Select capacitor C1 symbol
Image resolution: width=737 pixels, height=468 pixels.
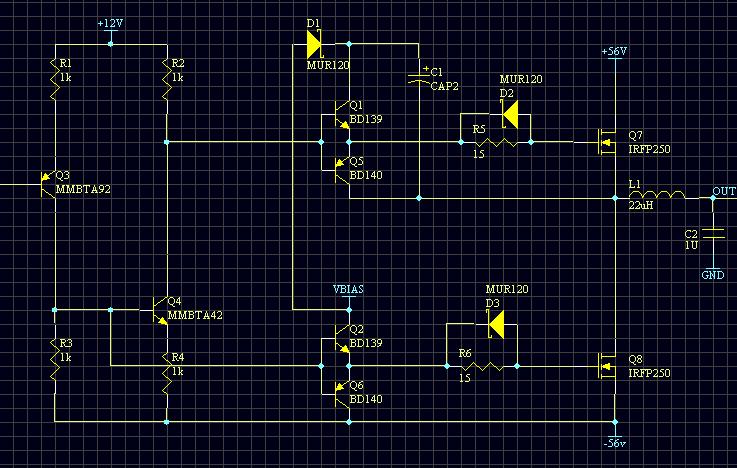(418, 77)
